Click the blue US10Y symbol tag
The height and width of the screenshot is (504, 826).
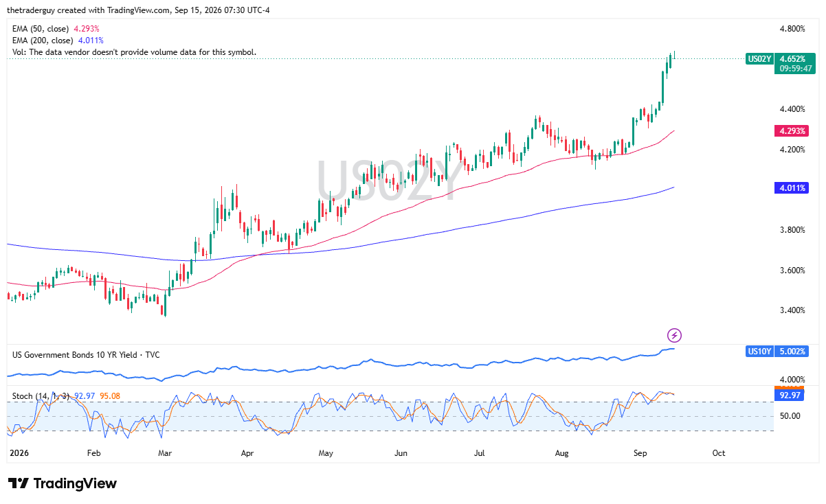click(759, 352)
